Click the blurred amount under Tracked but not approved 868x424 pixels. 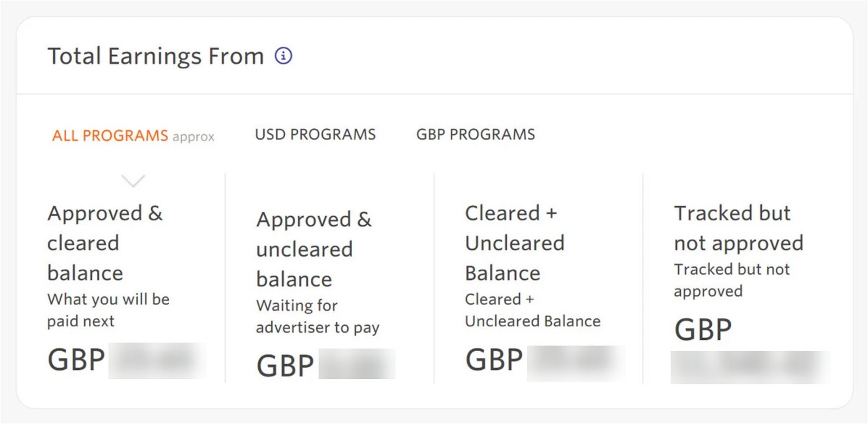[x=750, y=368]
